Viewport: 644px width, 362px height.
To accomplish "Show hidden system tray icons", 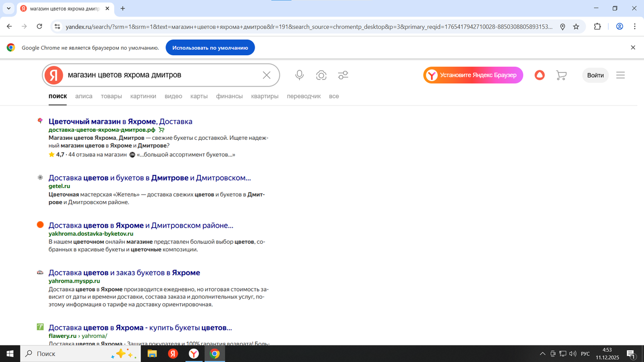I will pyautogui.click(x=542, y=354).
